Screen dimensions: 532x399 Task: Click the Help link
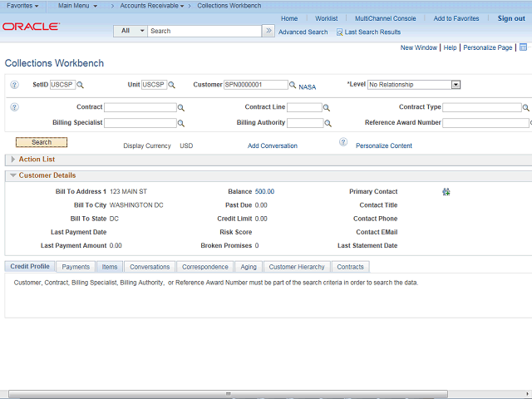[x=450, y=47]
